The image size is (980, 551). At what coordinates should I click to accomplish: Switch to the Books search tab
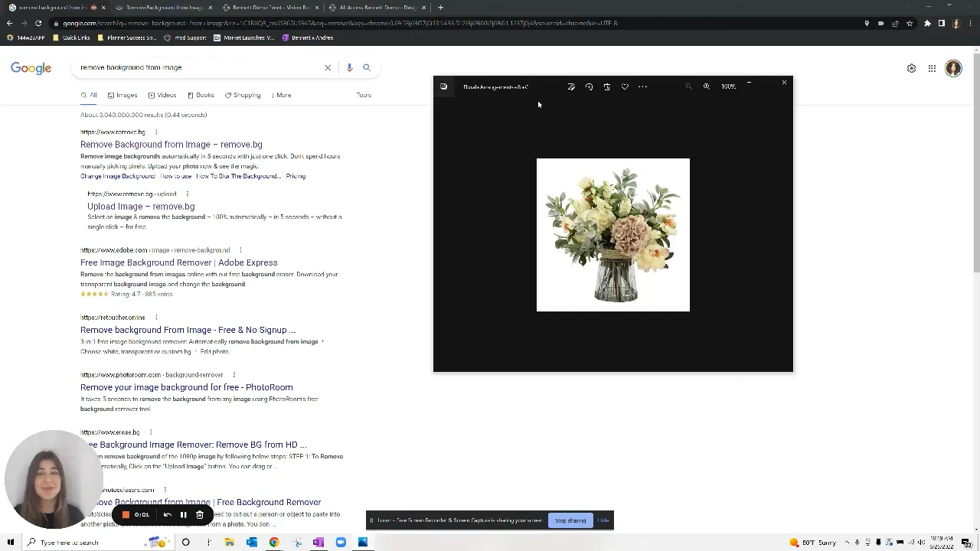[x=201, y=95]
